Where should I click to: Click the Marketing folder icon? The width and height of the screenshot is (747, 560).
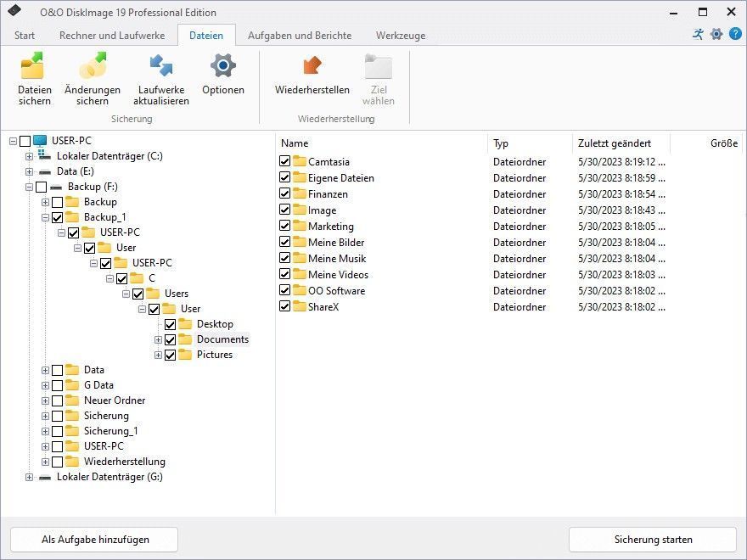coord(300,226)
